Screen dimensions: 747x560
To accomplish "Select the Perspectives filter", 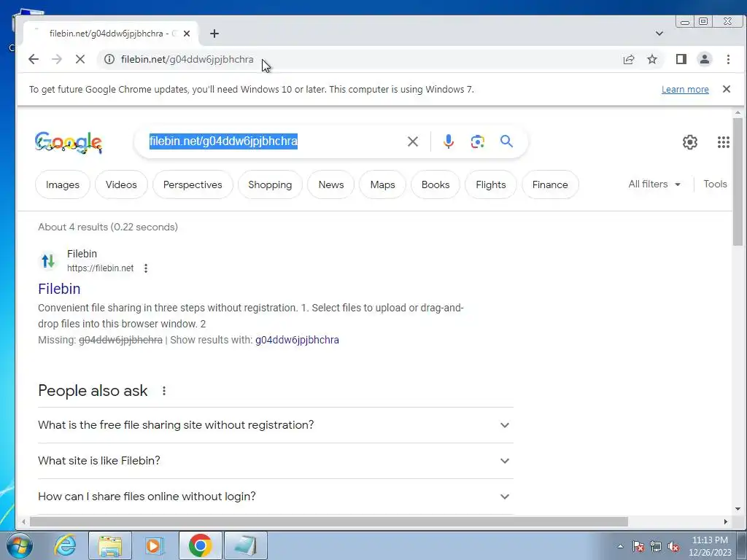I will click(x=193, y=184).
